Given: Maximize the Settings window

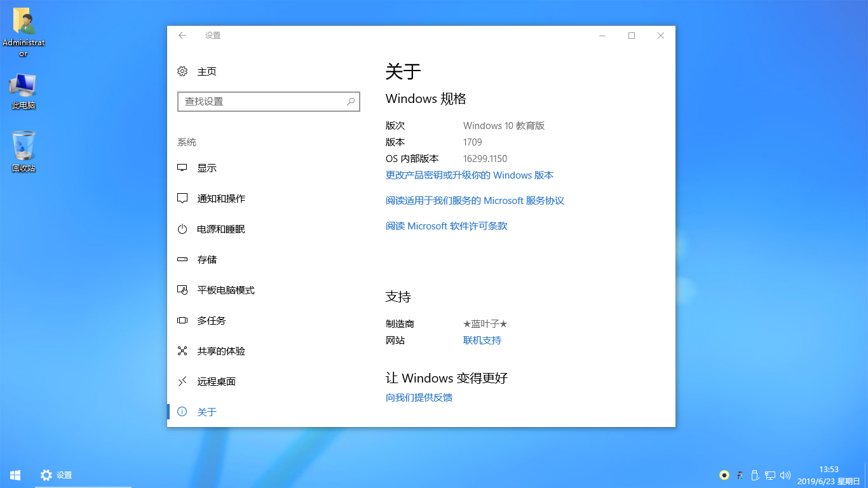Looking at the screenshot, I should [632, 36].
